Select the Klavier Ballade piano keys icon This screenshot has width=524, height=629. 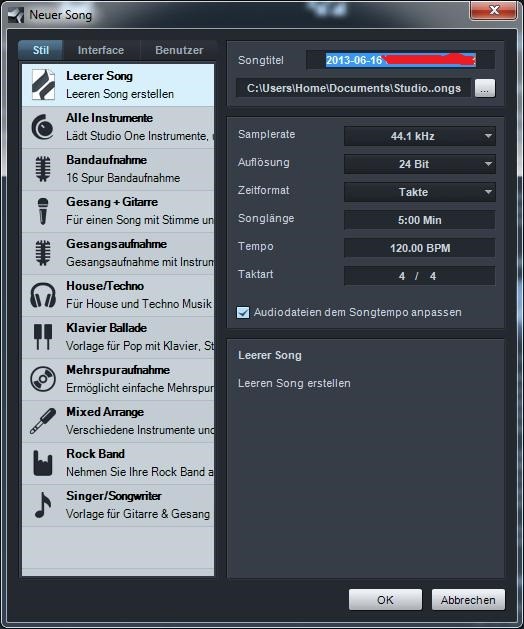click(43, 337)
